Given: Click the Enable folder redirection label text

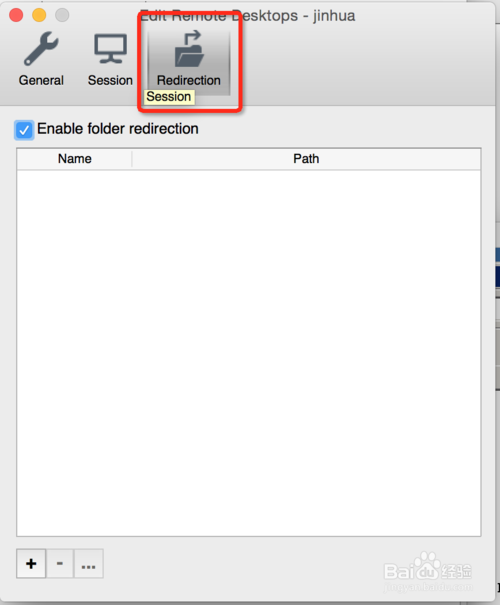Looking at the screenshot, I should (118, 129).
